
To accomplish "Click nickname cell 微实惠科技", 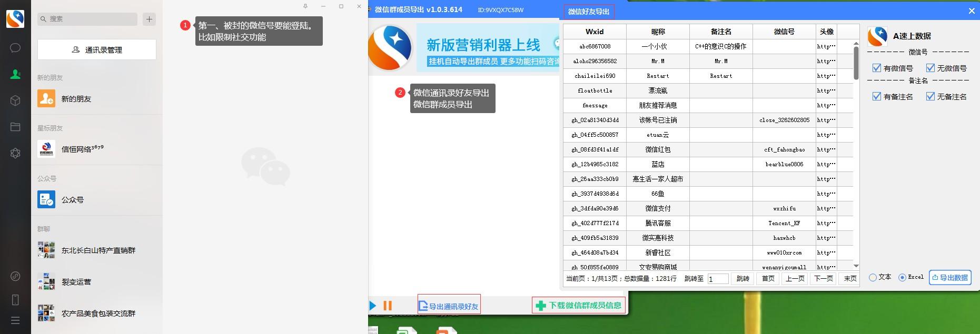I will 658,238.
